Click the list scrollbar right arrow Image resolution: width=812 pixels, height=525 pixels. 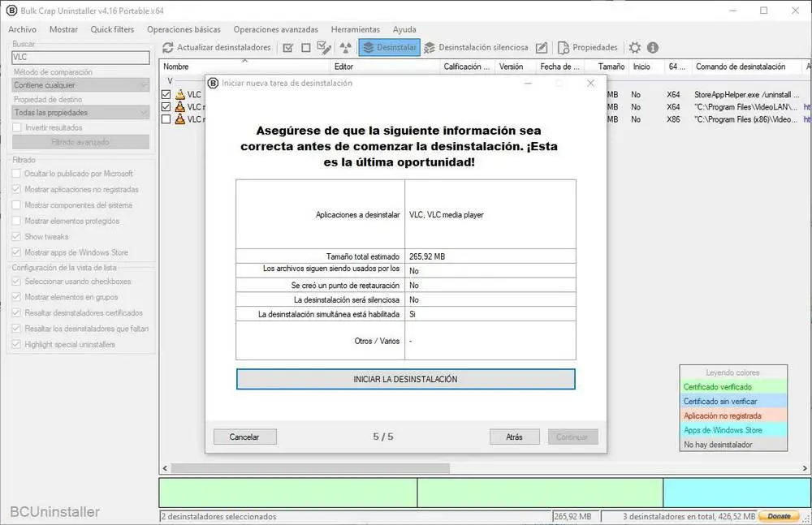click(805, 468)
